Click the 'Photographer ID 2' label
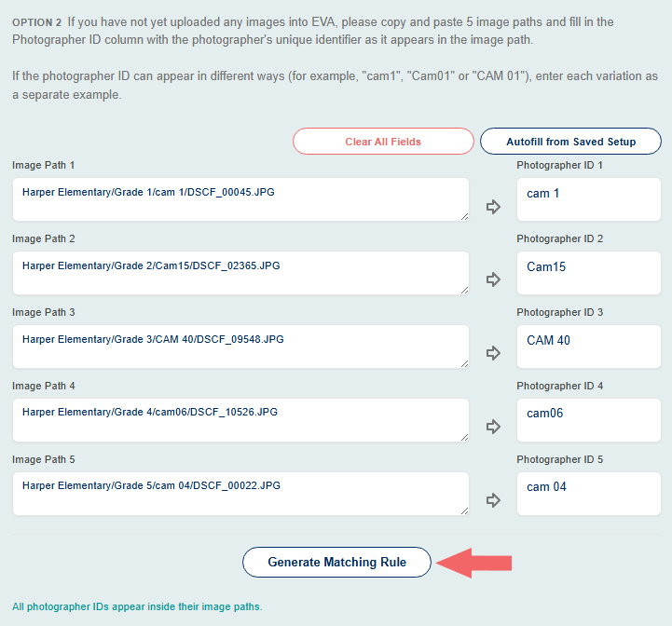The image size is (672, 626). click(559, 238)
